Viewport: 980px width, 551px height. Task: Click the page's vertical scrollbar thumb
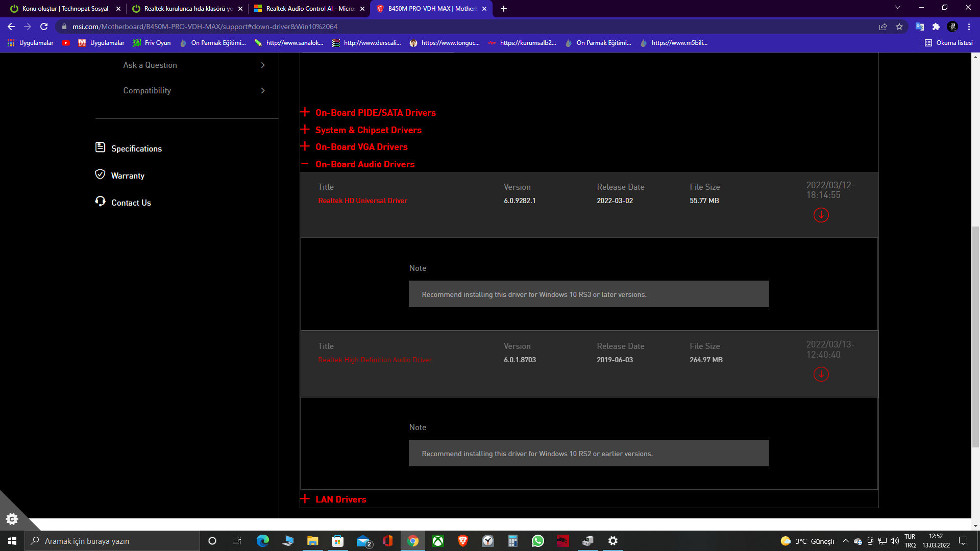coord(975,337)
